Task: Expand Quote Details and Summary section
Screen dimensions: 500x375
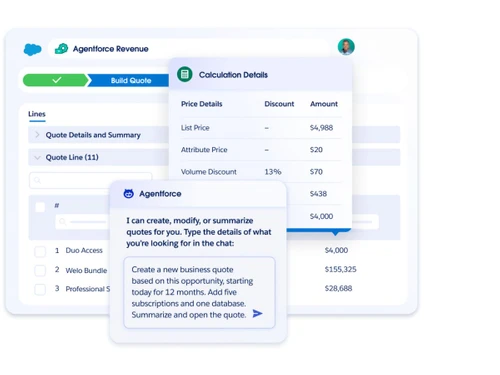Action: coord(37,135)
